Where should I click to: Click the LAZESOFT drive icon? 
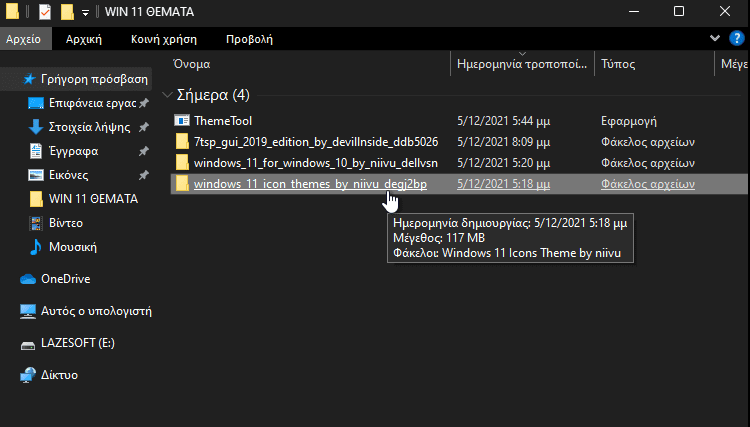coord(28,345)
